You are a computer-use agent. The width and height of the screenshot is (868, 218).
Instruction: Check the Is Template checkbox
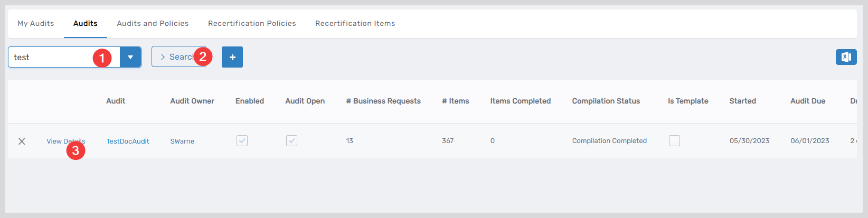[x=674, y=141]
